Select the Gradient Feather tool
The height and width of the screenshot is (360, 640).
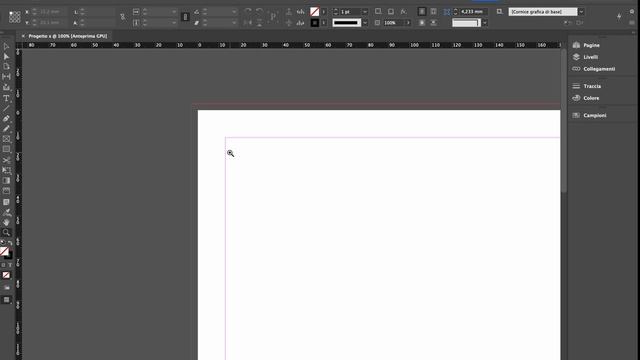[6, 191]
